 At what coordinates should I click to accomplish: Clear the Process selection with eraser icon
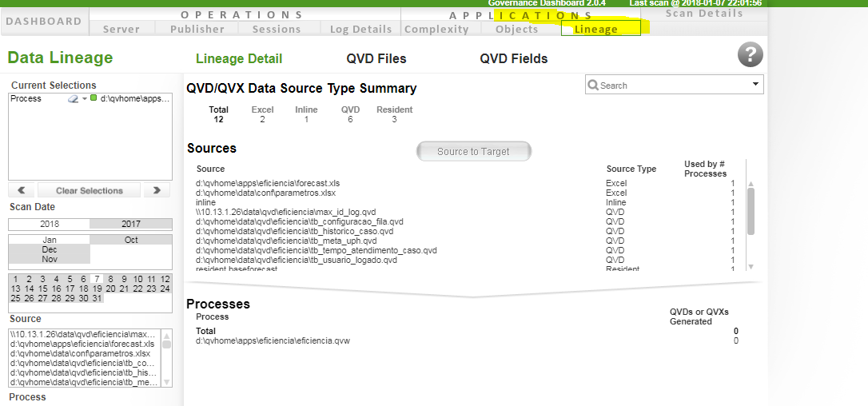[x=73, y=98]
